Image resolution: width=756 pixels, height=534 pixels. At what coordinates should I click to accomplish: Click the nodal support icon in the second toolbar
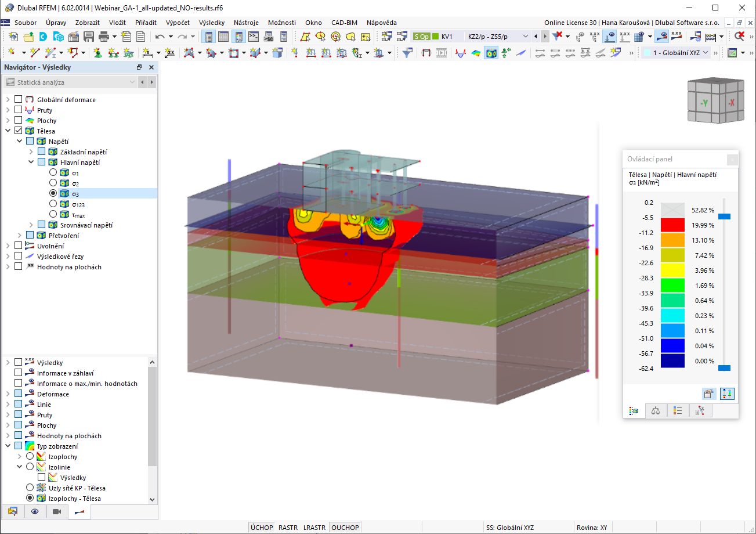coord(97,53)
